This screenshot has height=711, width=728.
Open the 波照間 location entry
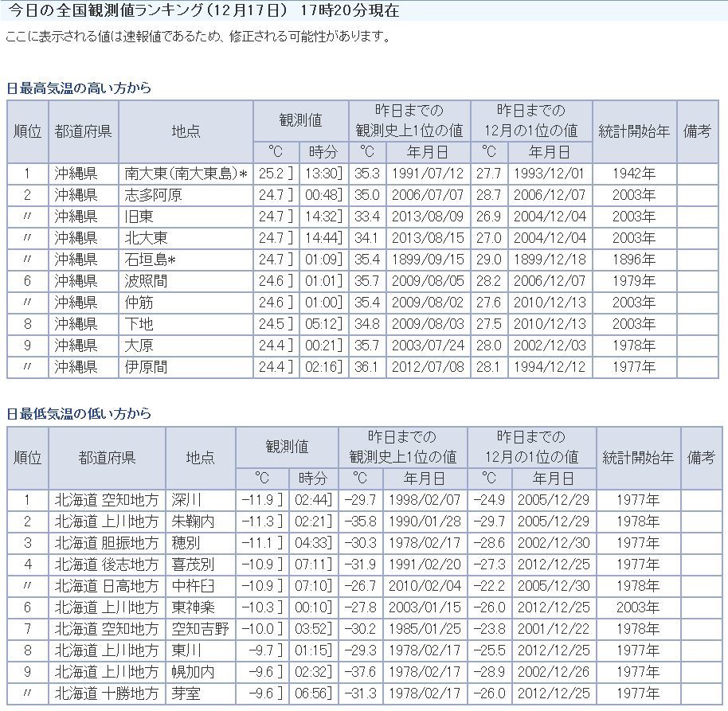coord(146,281)
